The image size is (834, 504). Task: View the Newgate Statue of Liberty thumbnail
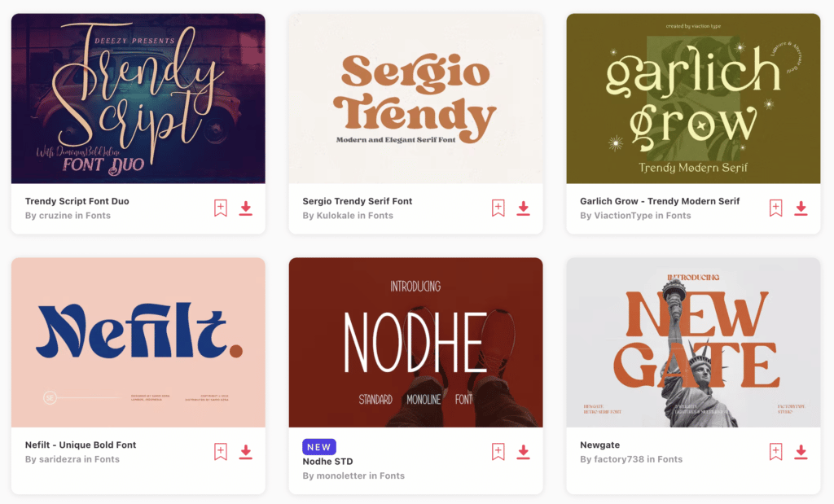coord(694,343)
